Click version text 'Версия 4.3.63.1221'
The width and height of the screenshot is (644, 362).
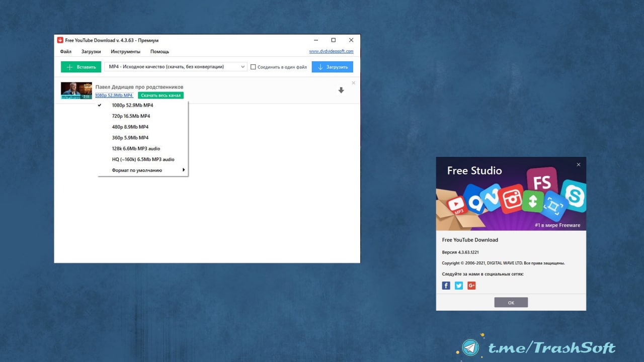pos(460,252)
